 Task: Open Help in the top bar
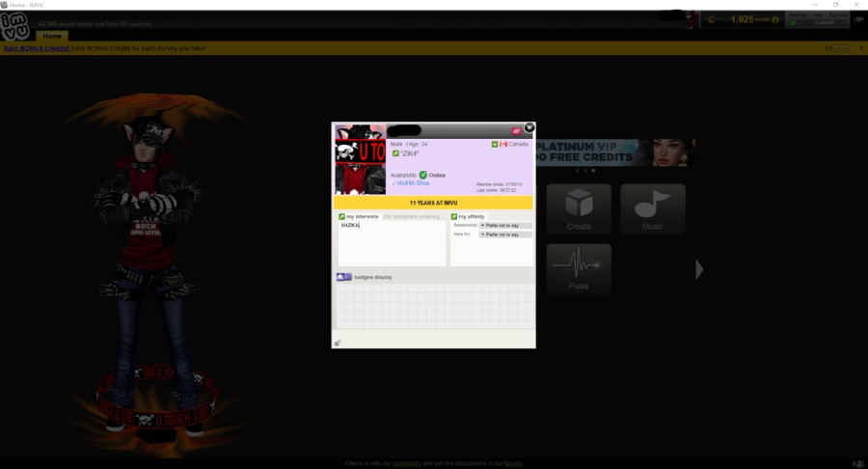click(817, 14)
